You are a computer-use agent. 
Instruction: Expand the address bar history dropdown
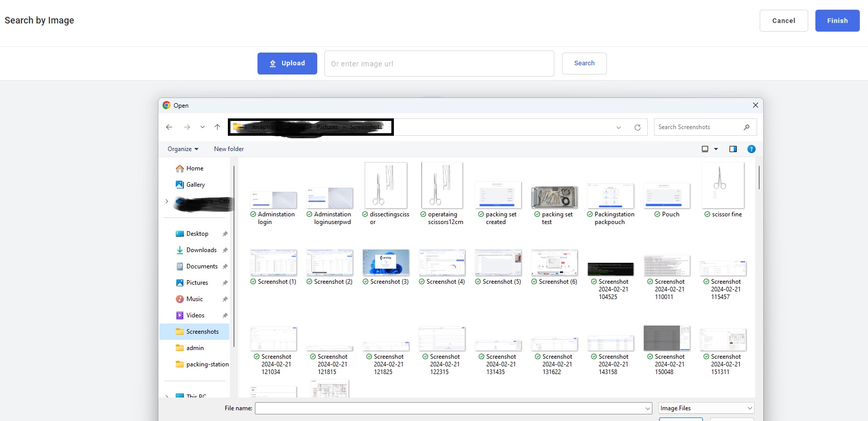[619, 128]
